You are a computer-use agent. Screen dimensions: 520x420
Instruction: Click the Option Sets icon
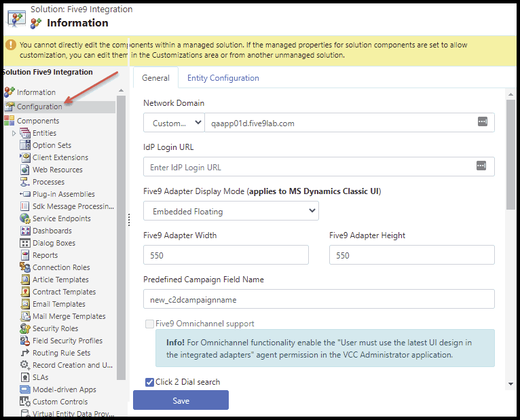click(x=25, y=145)
